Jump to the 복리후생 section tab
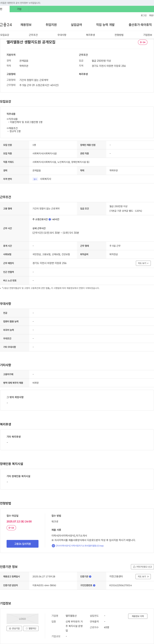154x644 pixels. [90, 35]
